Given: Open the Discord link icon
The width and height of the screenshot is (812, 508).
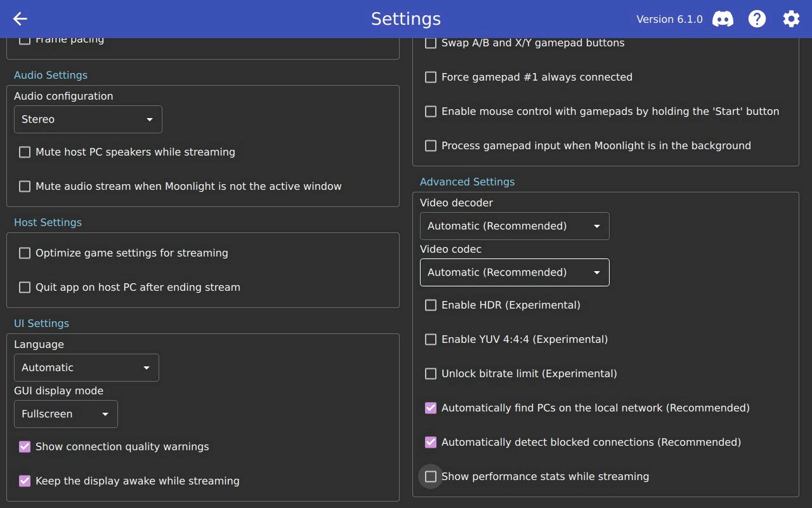Looking at the screenshot, I should pos(723,19).
